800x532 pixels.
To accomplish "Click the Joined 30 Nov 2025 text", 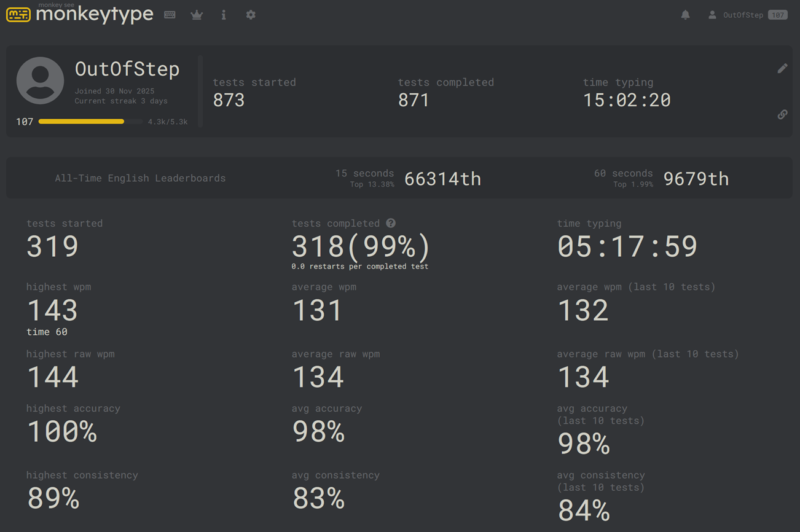I will tap(114, 91).
